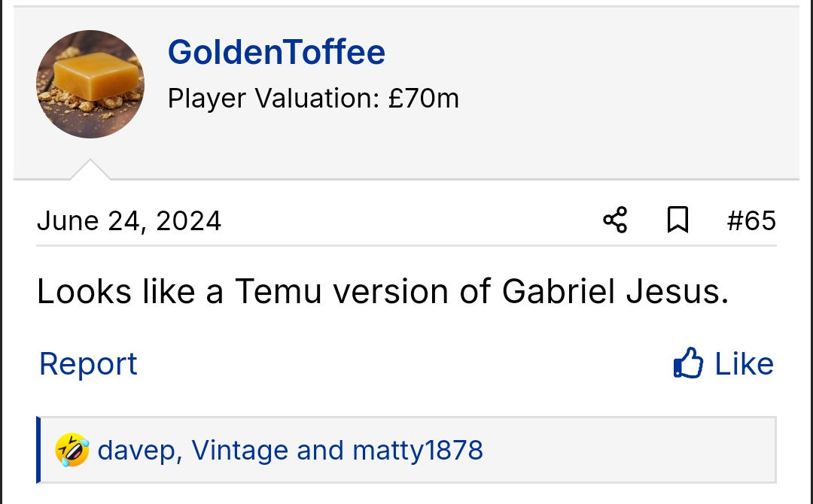Screen dimensions: 813x504
Task: Click the share post icon
Action: pyautogui.click(x=615, y=220)
